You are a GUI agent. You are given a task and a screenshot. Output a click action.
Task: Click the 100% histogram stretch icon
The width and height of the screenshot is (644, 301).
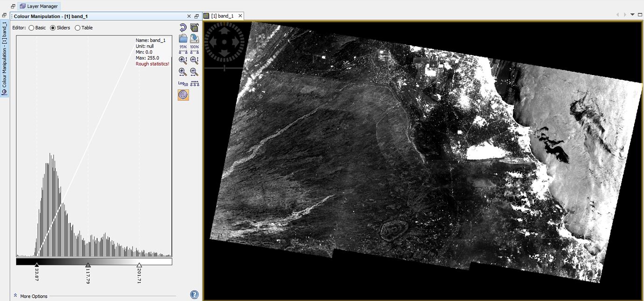coord(194,49)
